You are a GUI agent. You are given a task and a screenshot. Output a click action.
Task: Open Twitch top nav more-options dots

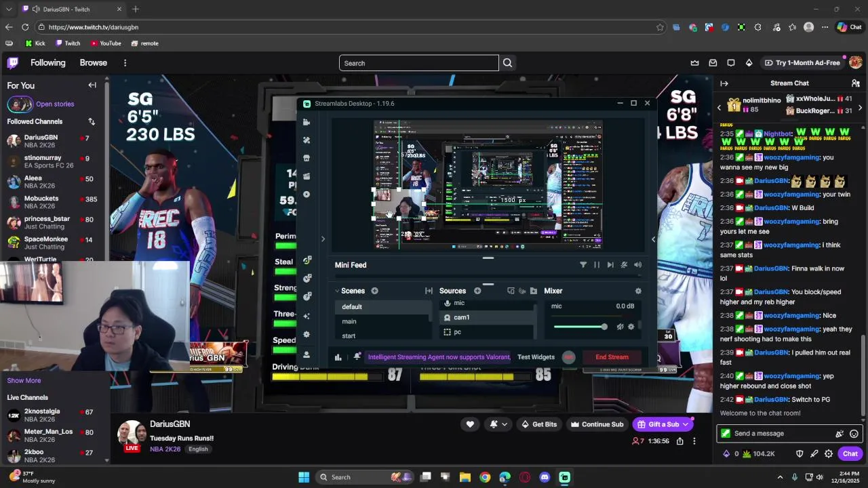[125, 63]
